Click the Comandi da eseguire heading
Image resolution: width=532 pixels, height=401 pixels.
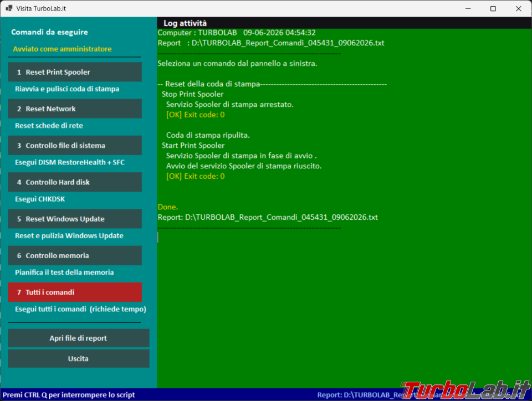[x=49, y=32]
